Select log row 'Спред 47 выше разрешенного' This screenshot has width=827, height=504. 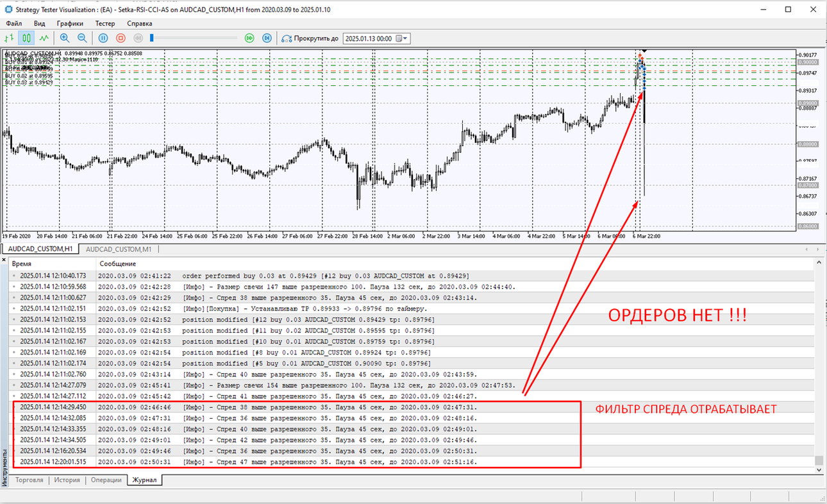412,462
